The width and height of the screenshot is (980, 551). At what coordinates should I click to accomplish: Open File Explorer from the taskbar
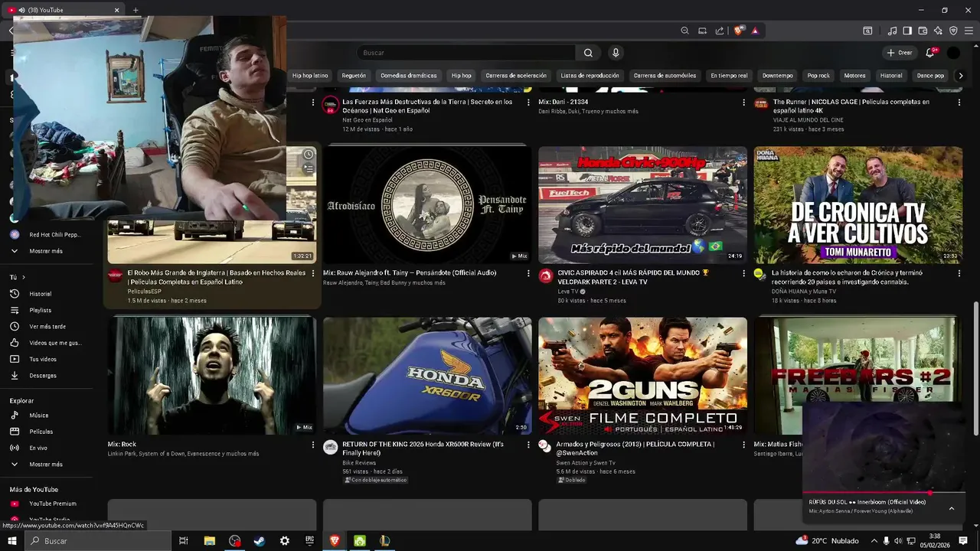209,541
